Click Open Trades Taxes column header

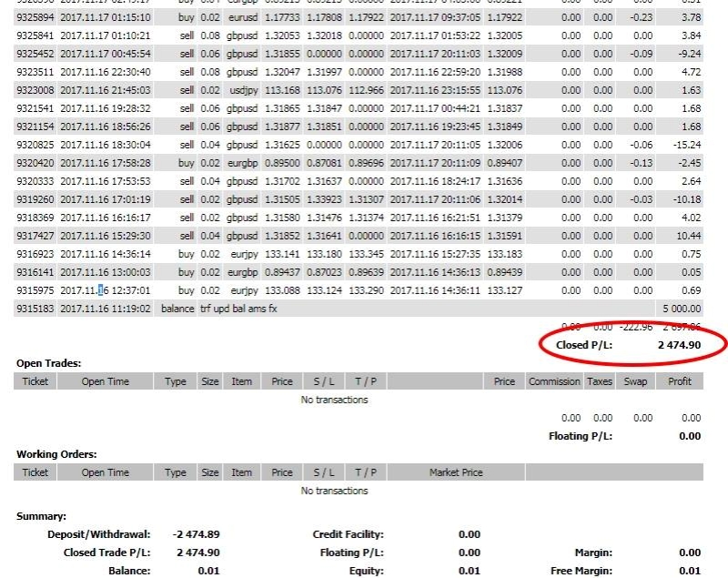(x=600, y=381)
